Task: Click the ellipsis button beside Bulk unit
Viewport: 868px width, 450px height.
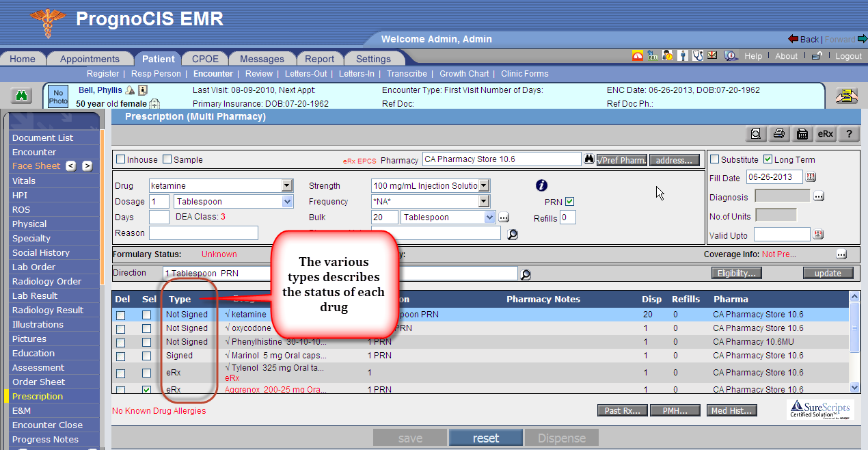Action: (x=504, y=217)
